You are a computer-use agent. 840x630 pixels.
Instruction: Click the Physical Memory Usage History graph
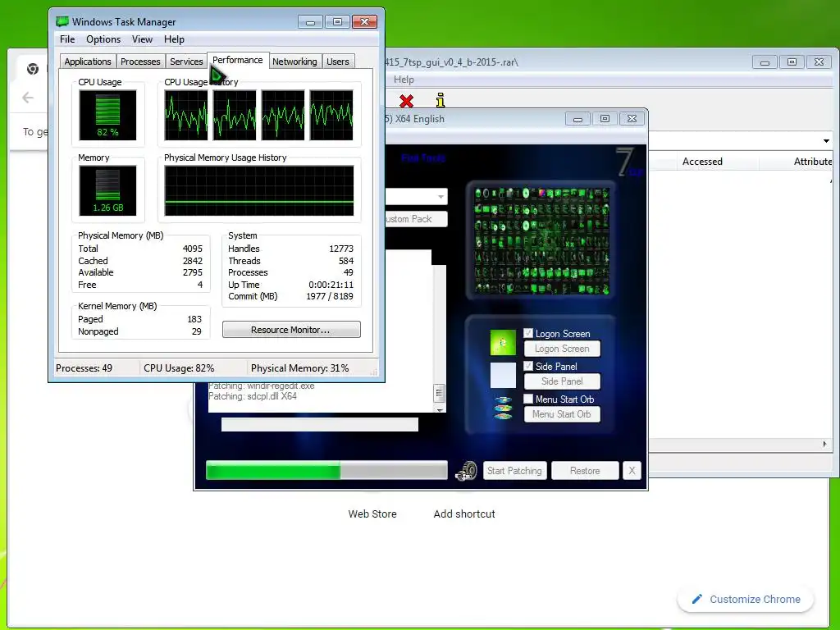[259, 190]
